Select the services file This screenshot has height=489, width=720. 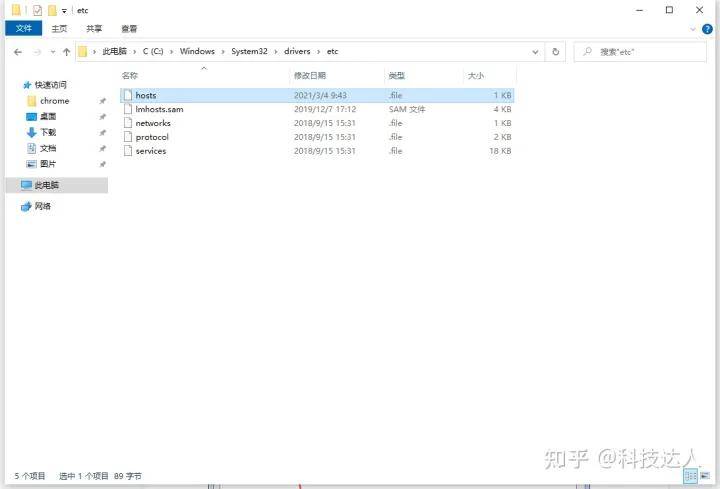pyautogui.click(x=317, y=151)
